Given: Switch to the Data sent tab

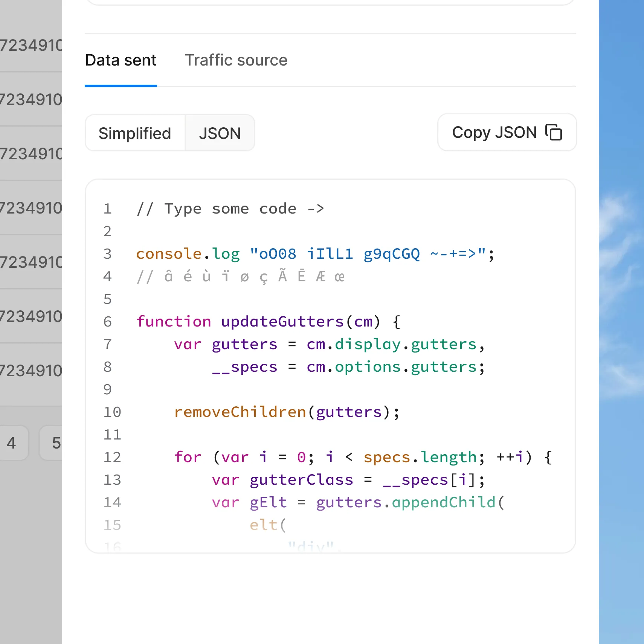Looking at the screenshot, I should pyautogui.click(x=121, y=60).
